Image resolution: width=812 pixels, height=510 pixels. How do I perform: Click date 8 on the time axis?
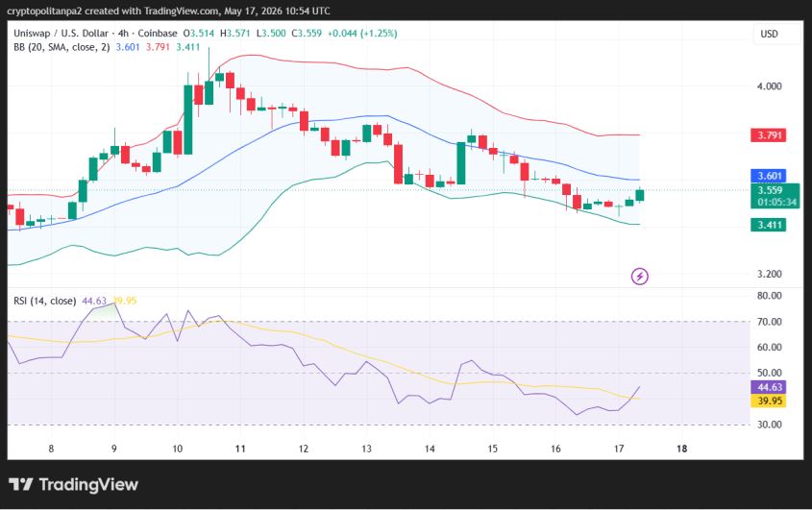tap(51, 449)
